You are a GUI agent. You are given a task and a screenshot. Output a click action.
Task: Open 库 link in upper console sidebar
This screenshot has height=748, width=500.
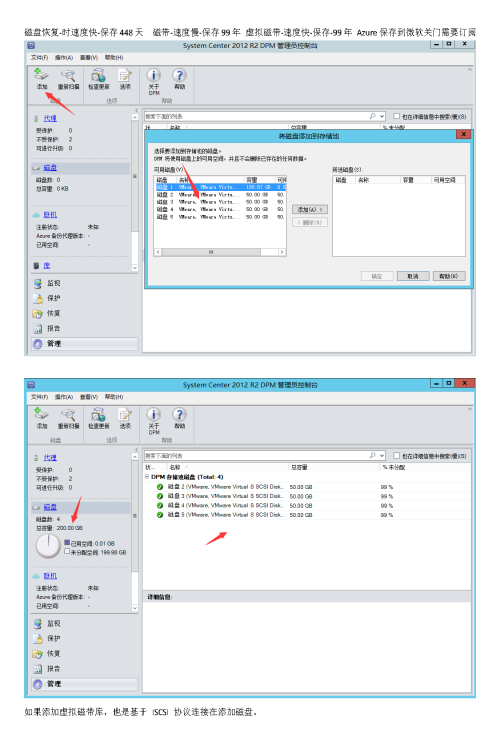pos(47,265)
